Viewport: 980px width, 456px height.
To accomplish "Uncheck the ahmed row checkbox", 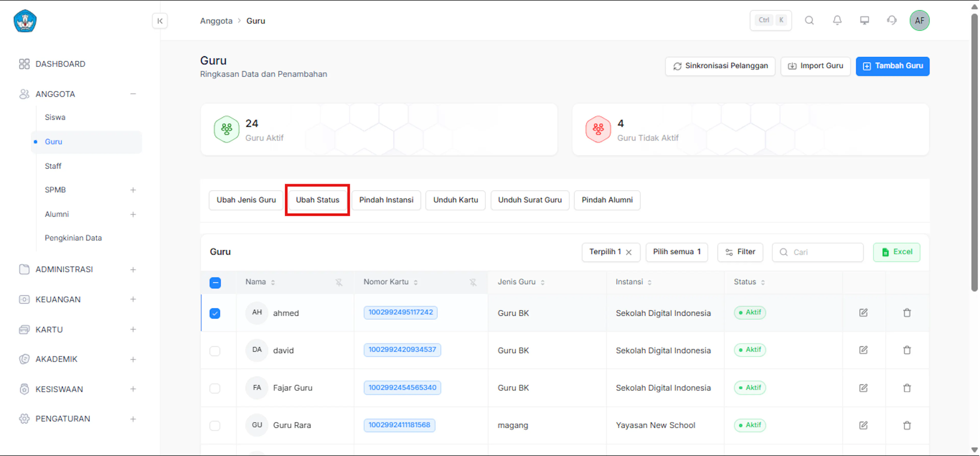I will coord(215,313).
